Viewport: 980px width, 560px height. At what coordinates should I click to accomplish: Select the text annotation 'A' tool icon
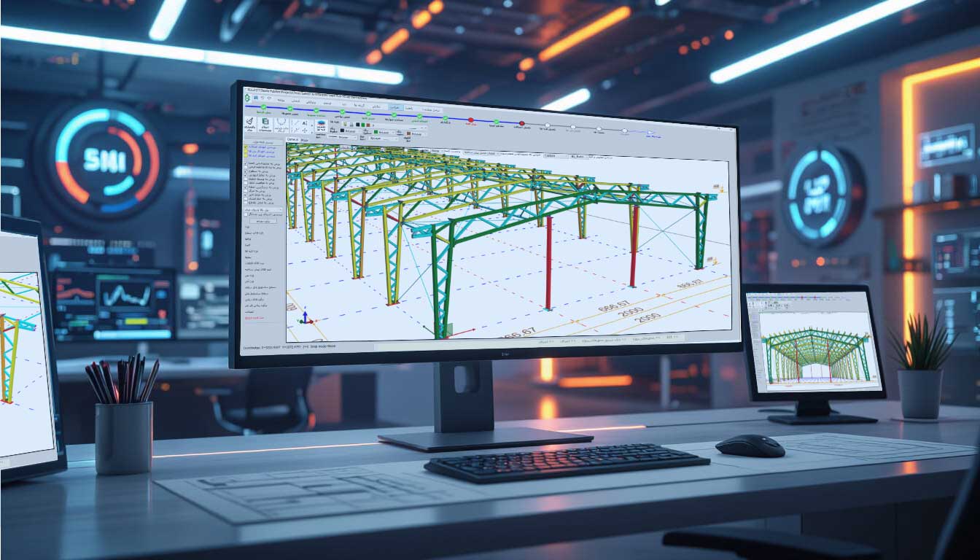[303, 123]
